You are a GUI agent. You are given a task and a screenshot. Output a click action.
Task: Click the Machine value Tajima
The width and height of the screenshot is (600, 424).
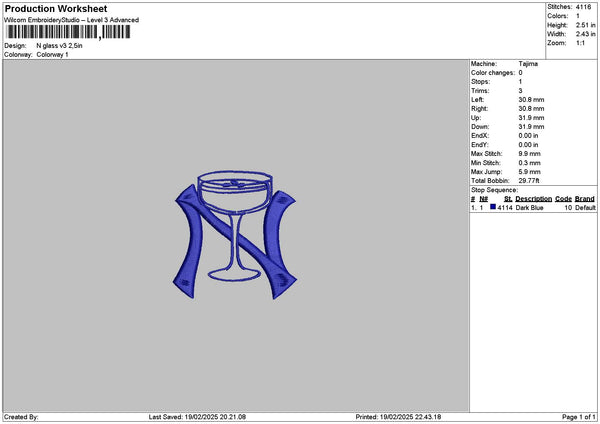coord(528,64)
